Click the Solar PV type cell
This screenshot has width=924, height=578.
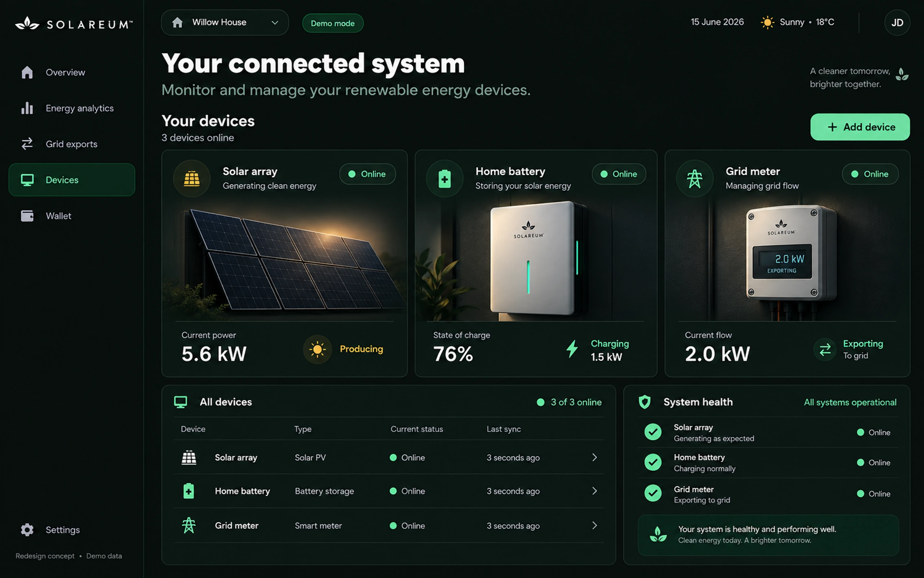[x=310, y=458]
